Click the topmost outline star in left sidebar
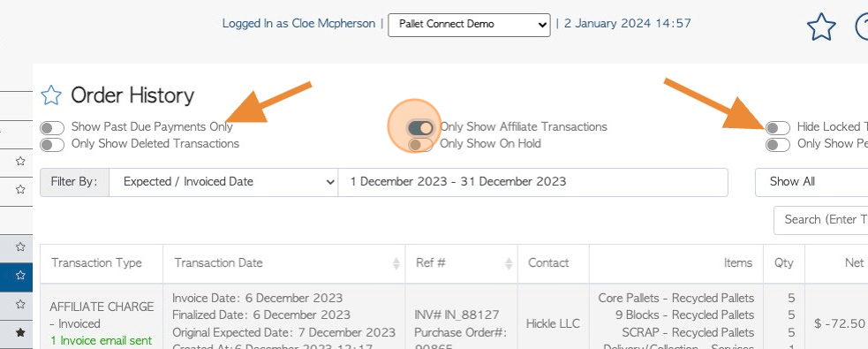 (20, 161)
